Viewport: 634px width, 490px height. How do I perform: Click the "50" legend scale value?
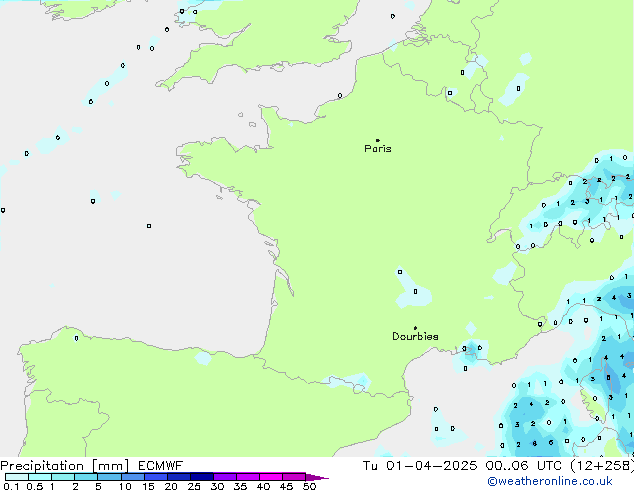point(309,486)
